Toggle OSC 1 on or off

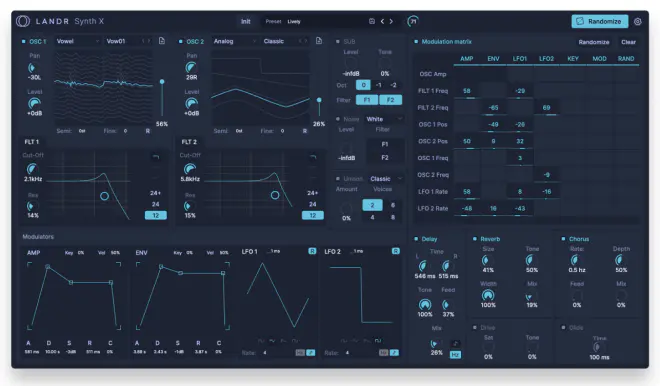[24, 41]
